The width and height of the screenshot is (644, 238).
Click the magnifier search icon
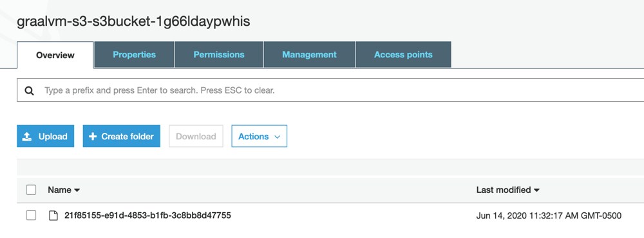(x=29, y=90)
